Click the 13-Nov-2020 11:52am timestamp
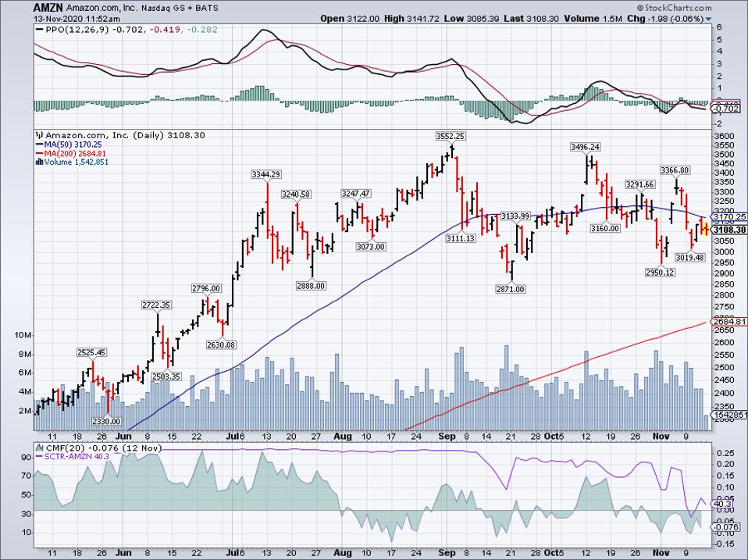 tap(77, 19)
